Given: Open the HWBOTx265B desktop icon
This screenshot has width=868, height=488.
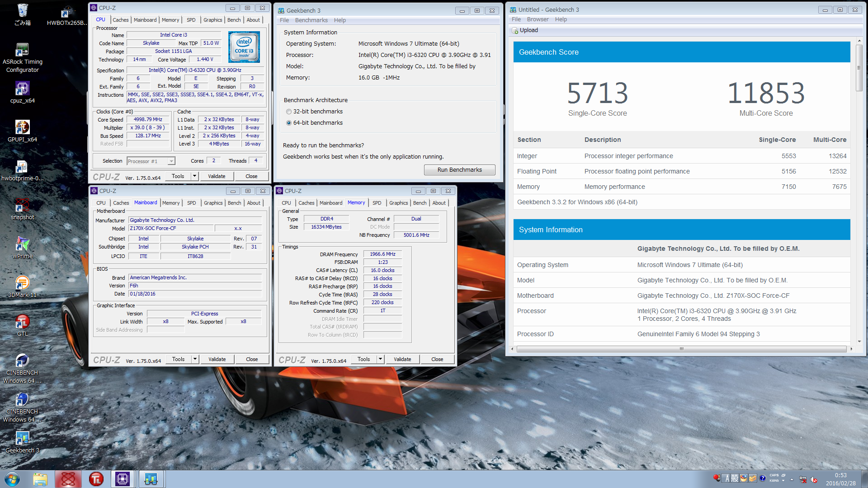Looking at the screenshot, I should (x=67, y=14).
